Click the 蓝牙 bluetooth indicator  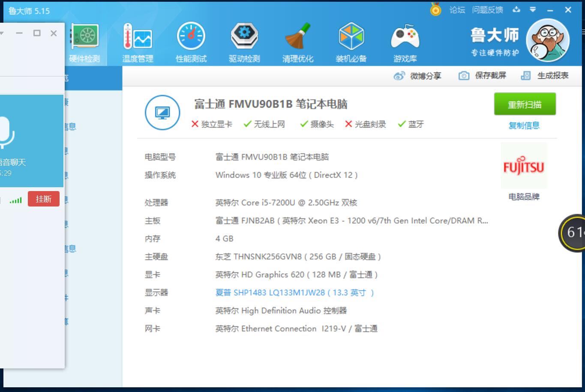[x=411, y=124]
